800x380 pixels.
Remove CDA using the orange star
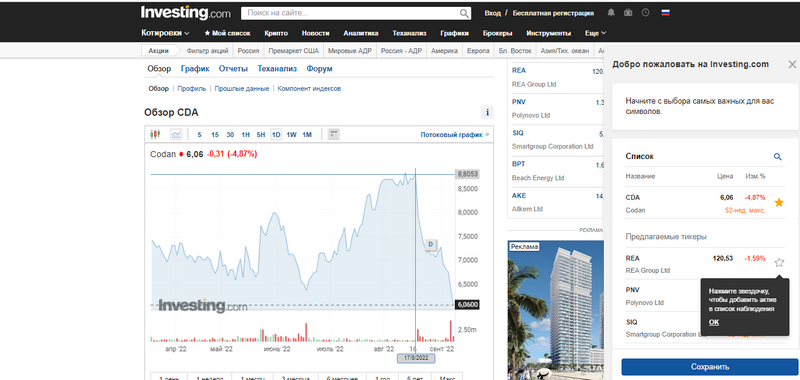779,202
